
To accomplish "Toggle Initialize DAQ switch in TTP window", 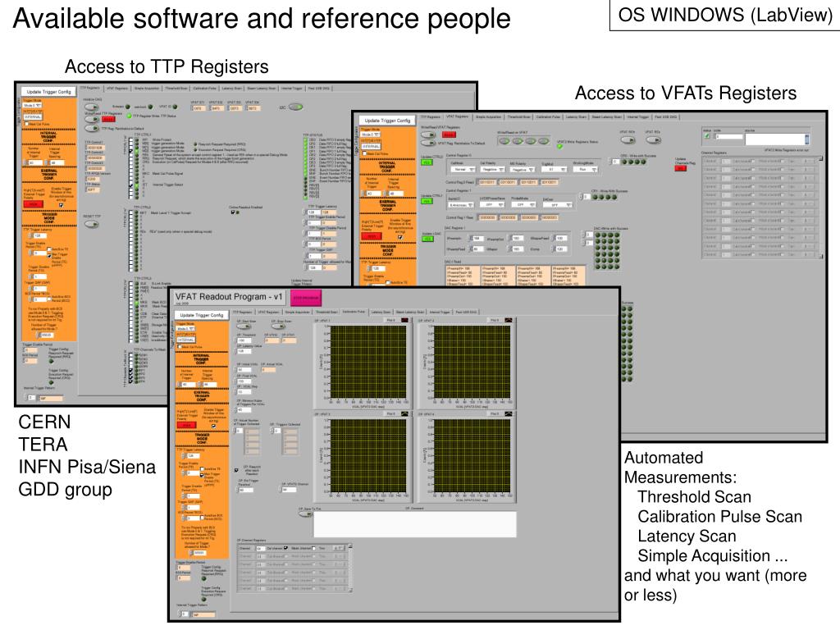I will [92, 107].
